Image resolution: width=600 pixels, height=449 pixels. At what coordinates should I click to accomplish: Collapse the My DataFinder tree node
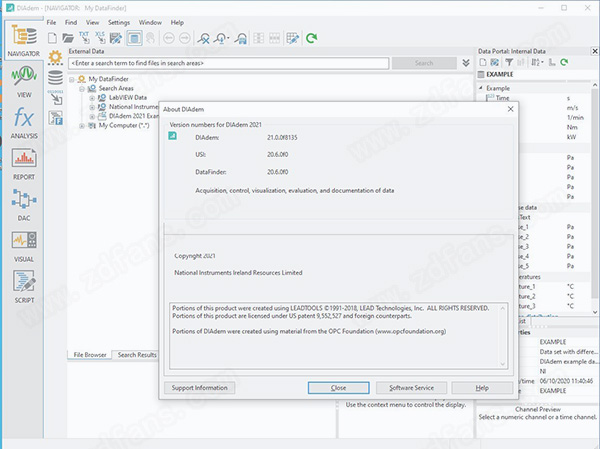74,78
